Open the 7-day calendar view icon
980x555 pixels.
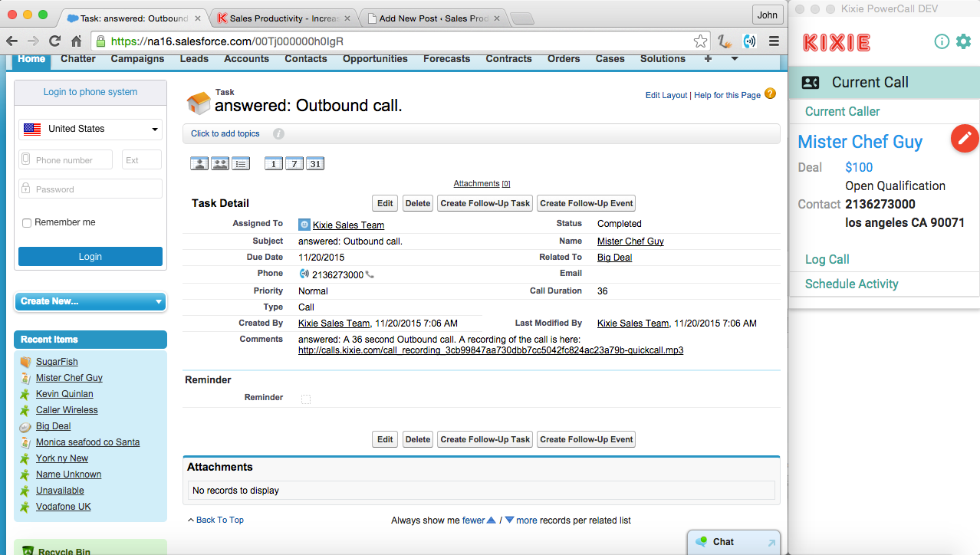pos(294,163)
